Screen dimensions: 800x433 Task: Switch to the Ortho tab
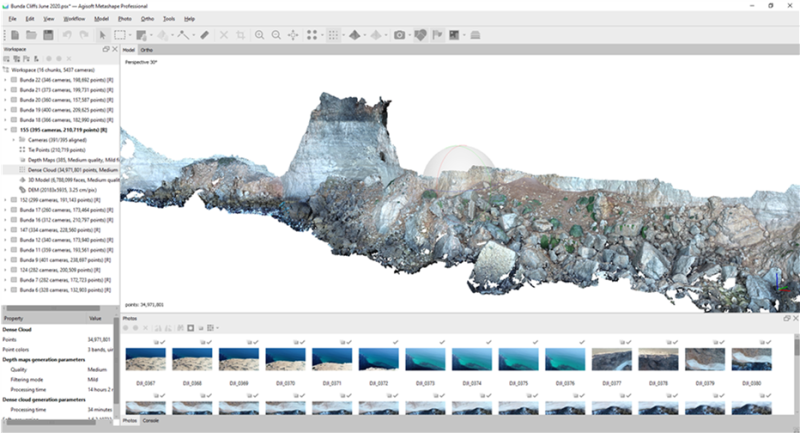[x=146, y=50]
